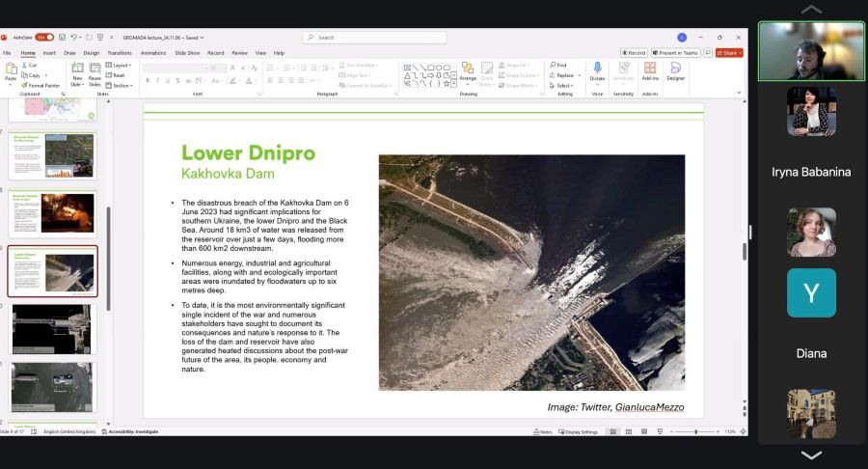Open Reuse Slides
The height and width of the screenshot is (469, 868).
point(95,74)
